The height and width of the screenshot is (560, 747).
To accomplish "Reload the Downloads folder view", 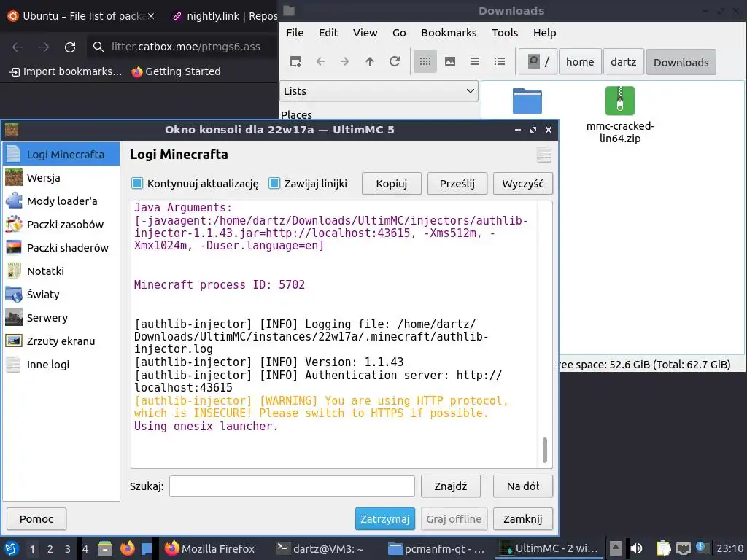I will click(395, 61).
